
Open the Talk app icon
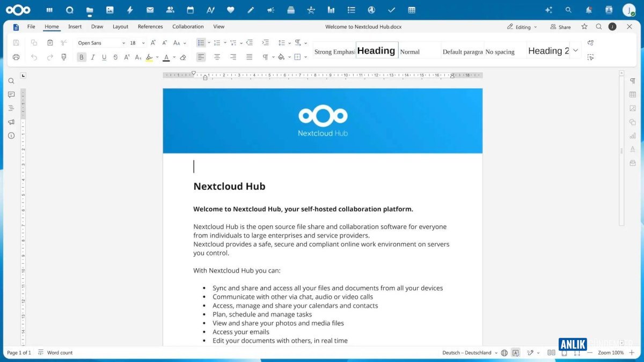tap(69, 10)
